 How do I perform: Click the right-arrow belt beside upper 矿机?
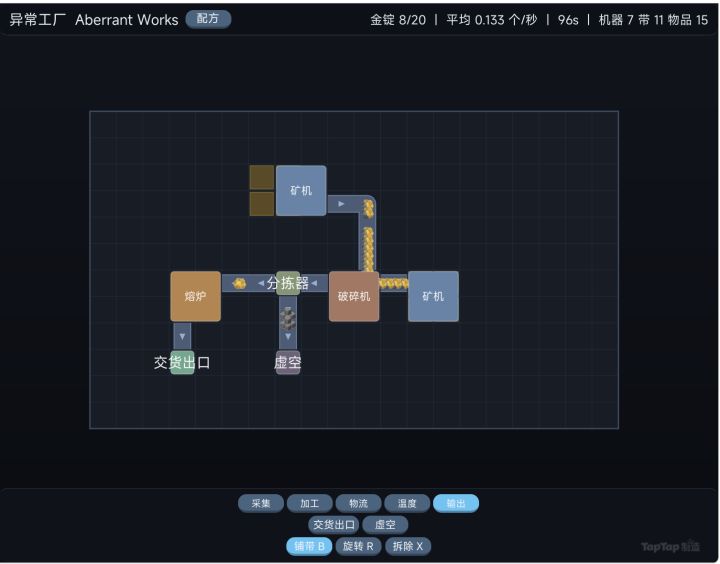point(341,204)
